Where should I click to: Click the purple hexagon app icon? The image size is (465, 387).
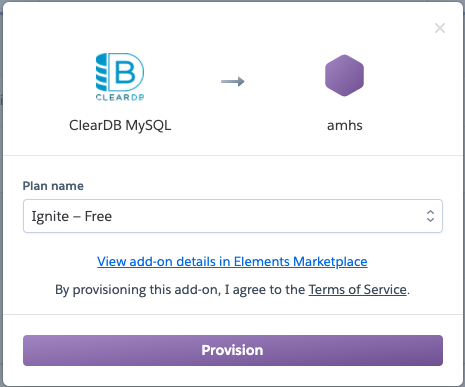point(344,75)
